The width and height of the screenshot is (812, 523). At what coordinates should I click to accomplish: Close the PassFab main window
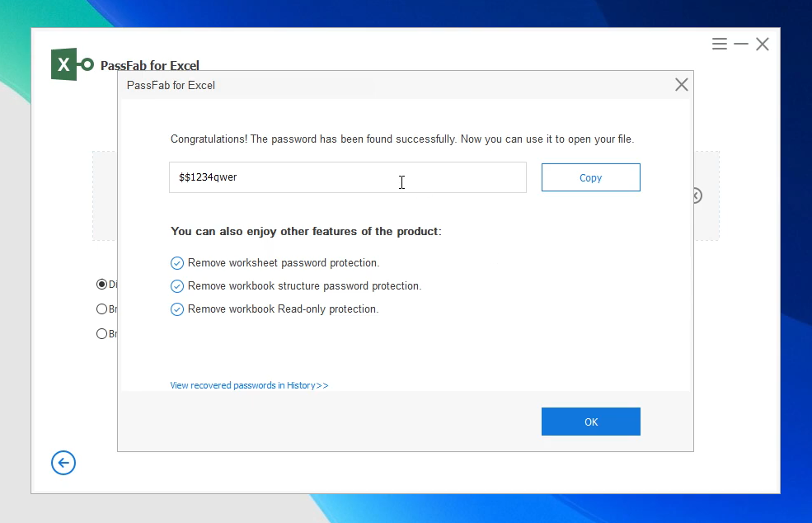click(x=763, y=45)
